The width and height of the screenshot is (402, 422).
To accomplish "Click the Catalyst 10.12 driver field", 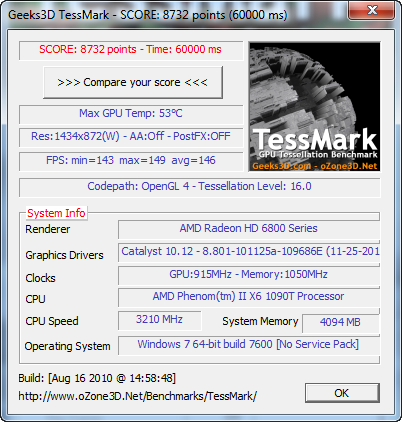I will tap(249, 252).
